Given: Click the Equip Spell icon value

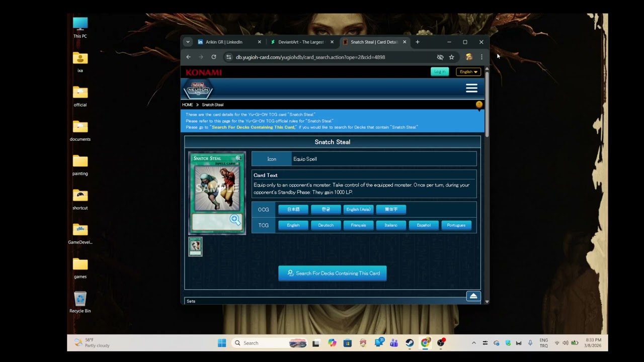Looking at the screenshot, I should 305,159.
